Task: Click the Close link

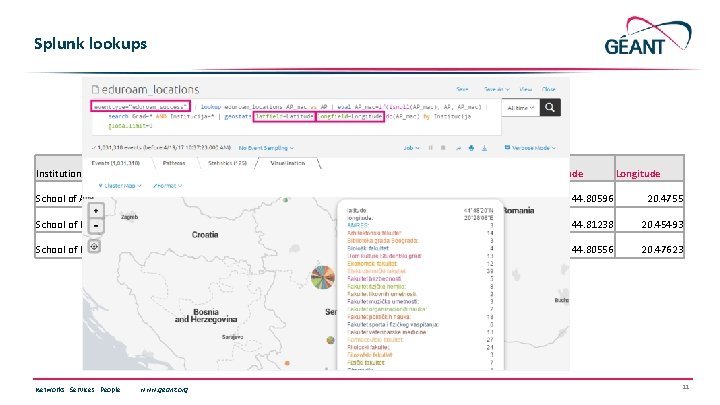Action: click(549, 89)
